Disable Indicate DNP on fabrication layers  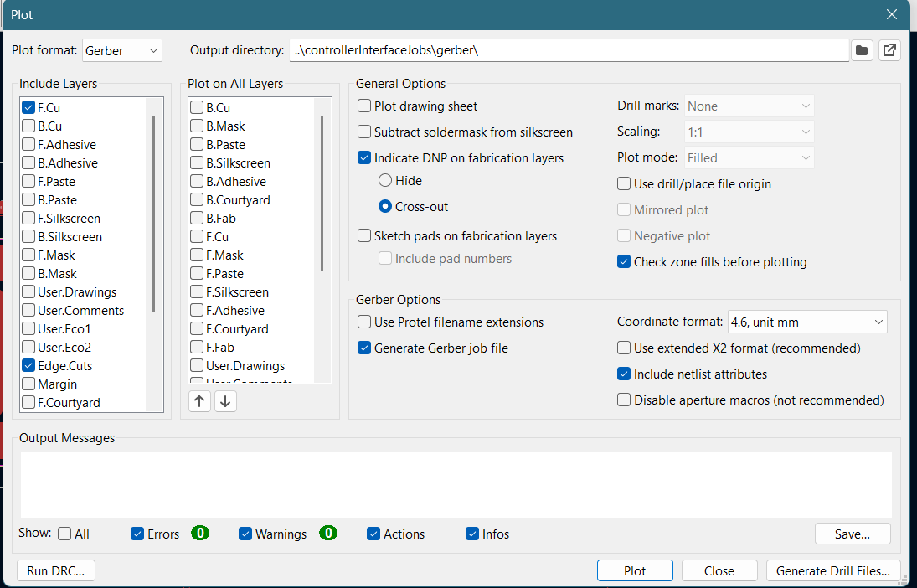pos(364,158)
